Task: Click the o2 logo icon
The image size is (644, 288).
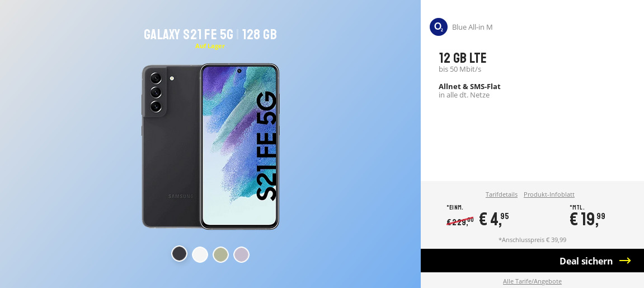Action: pyautogui.click(x=438, y=27)
